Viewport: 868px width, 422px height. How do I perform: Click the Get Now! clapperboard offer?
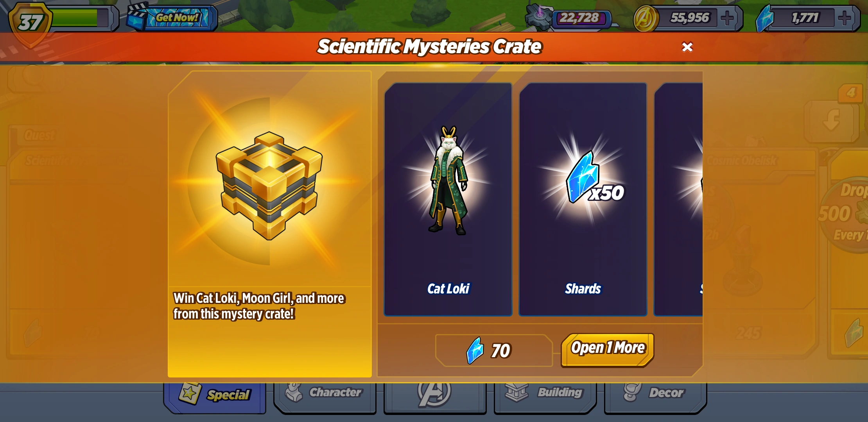click(171, 17)
